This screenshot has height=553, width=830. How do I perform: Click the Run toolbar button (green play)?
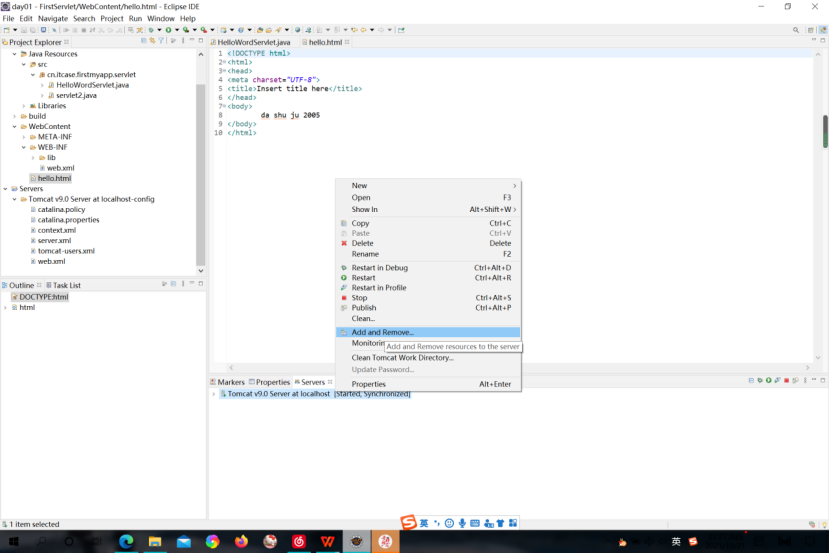click(168, 30)
